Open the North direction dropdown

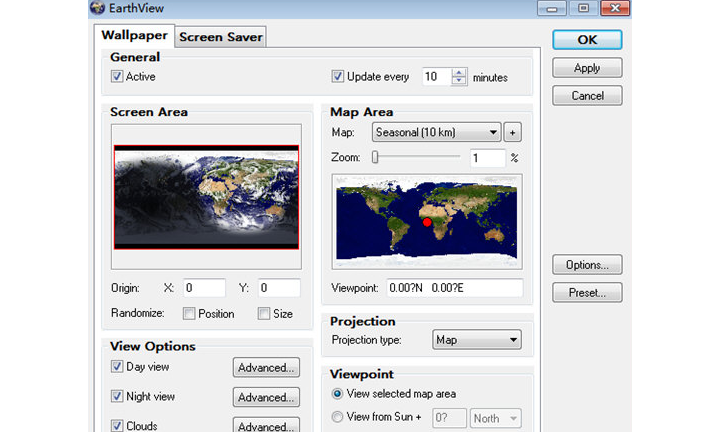495,418
